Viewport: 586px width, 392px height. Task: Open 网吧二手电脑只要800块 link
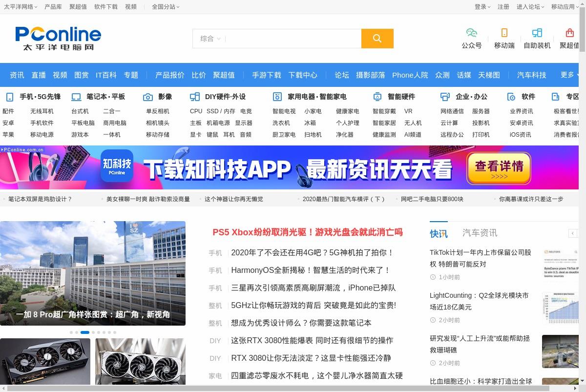(432, 199)
